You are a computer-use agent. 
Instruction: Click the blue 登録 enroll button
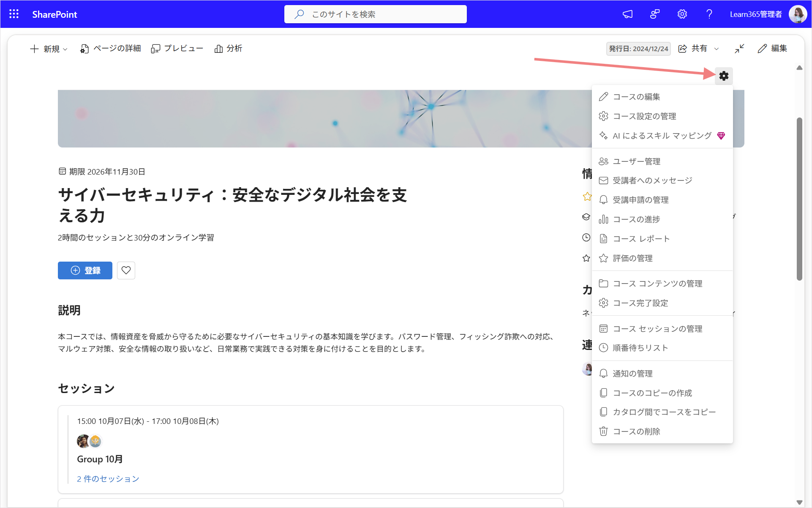pos(85,270)
